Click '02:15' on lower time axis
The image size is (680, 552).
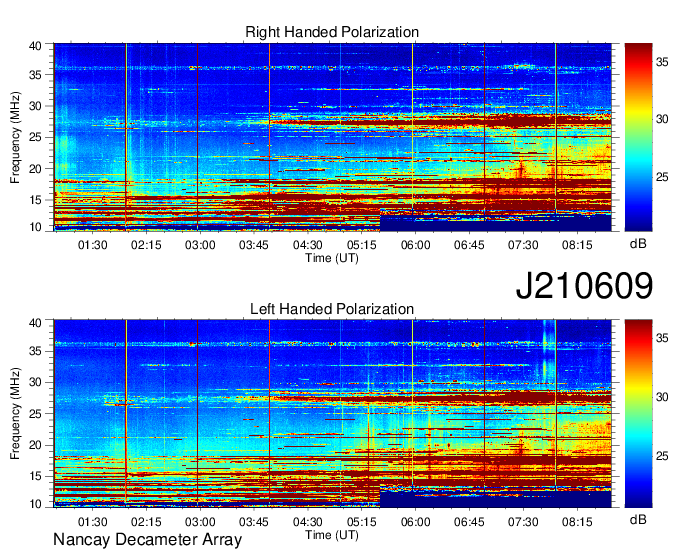click(146, 522)
